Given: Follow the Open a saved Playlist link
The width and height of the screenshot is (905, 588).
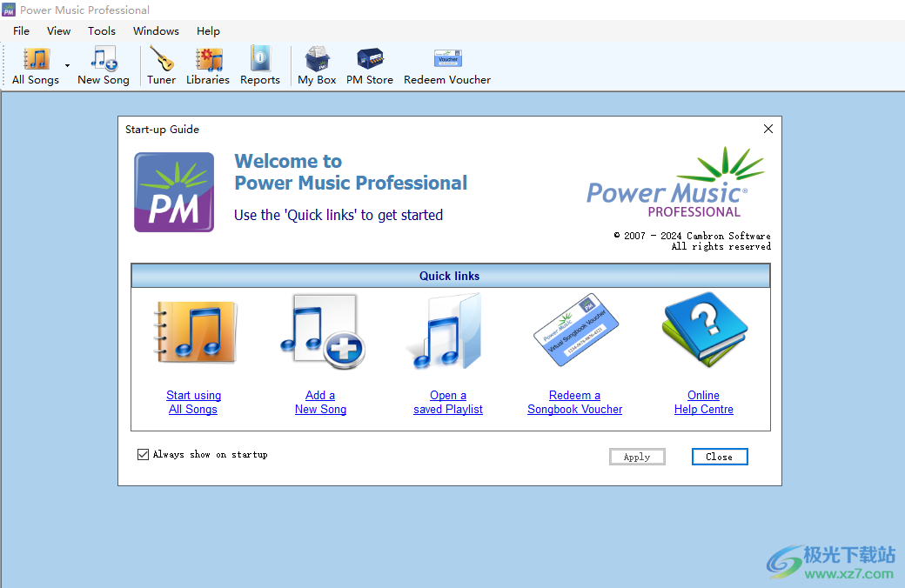Looking at the screenshot, I should 447,402.
